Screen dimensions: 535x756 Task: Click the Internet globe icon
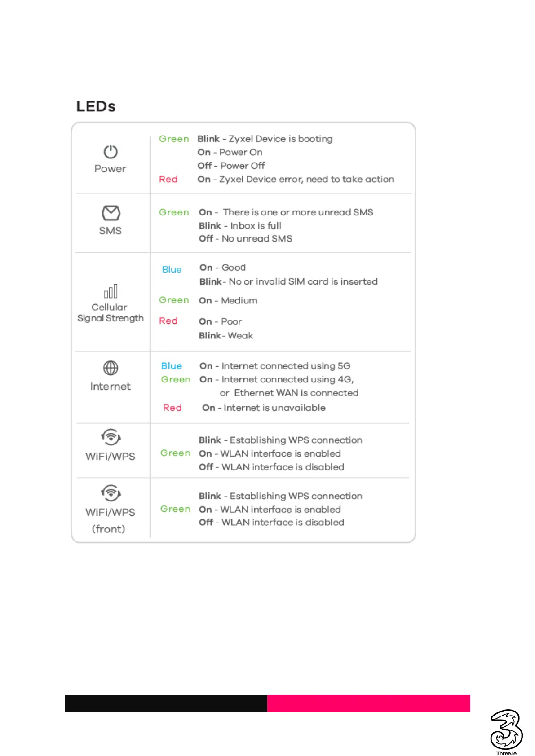111,368
